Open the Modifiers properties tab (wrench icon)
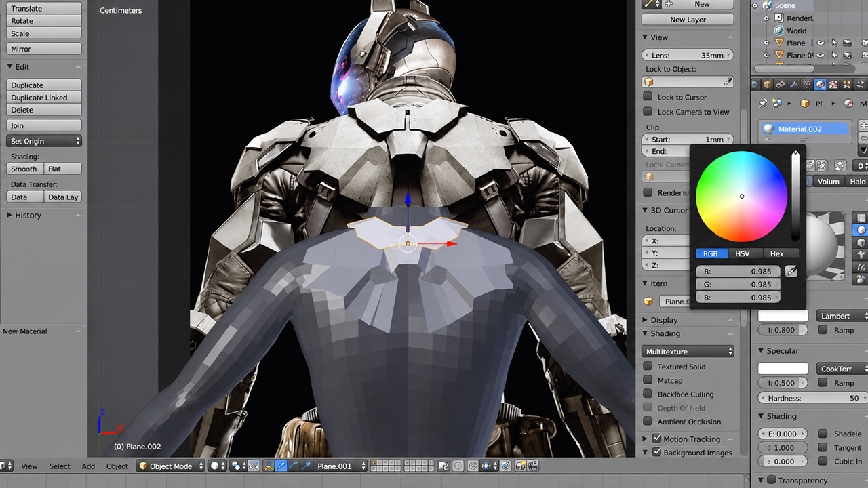Image resolution: width=868 pixels, height=488 pixels. (x=793, y=85)
